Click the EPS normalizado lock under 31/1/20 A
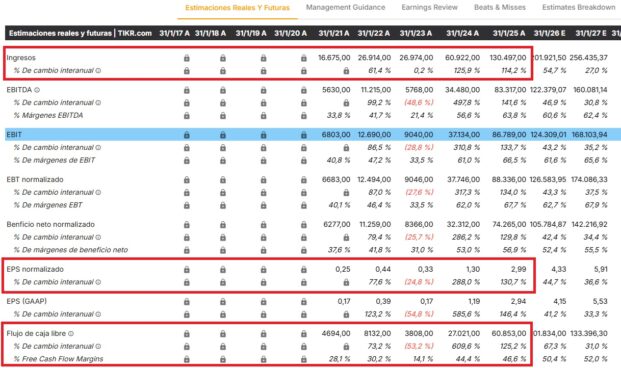The height and width of the screenshot is (368, 621). click(304, 269)
